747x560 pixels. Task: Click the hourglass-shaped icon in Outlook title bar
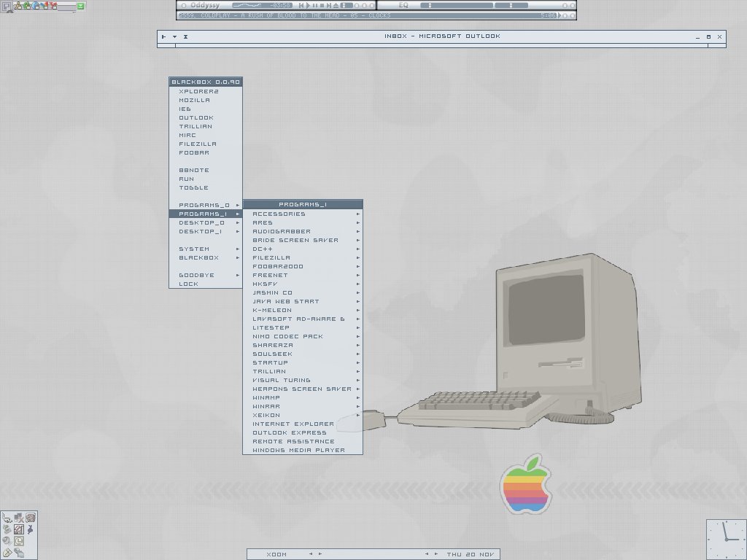coord(185,36)
